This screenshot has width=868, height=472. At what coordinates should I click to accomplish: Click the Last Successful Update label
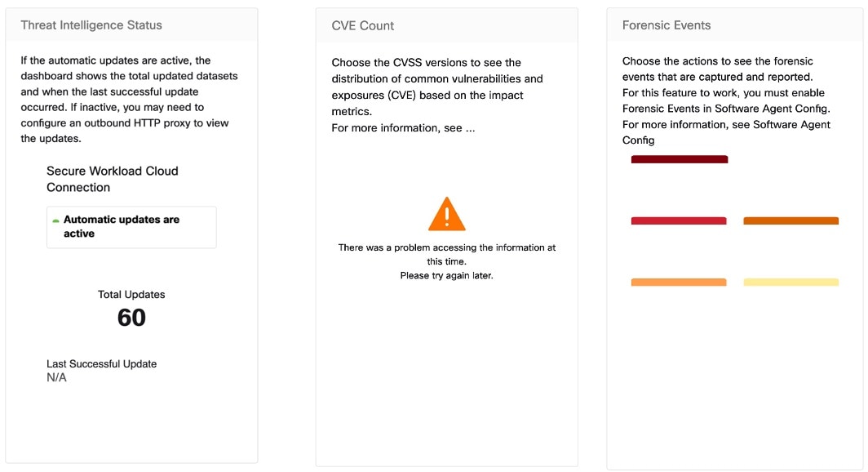point(102,364)
